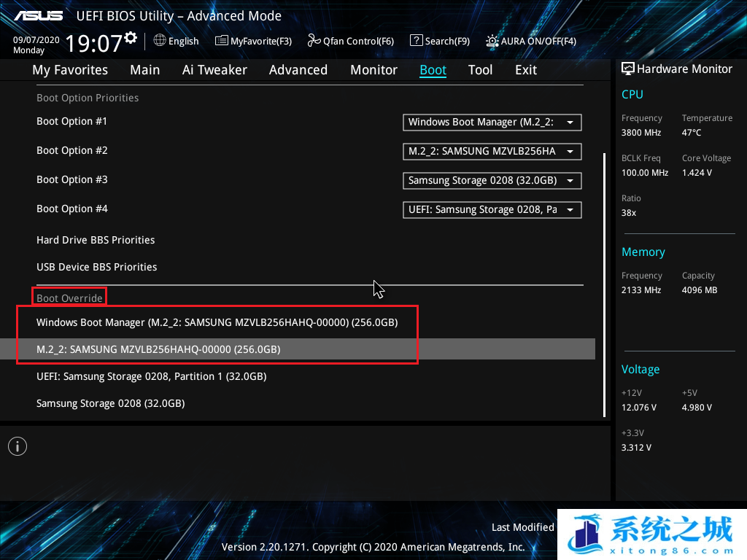Open the Boot Option #4 dropdown
Image resolution: width=747 pixels, height=560 pixels.
[x=492, y=209]
